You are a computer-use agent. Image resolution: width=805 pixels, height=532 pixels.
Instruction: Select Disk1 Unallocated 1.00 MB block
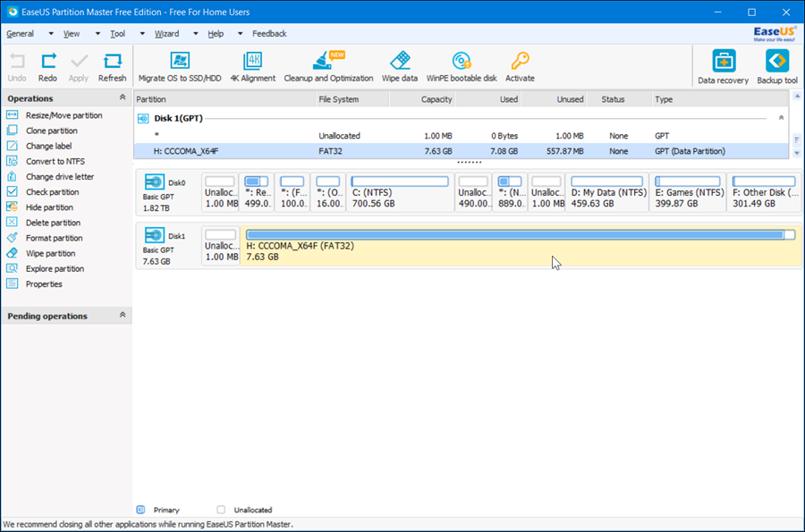221,246
